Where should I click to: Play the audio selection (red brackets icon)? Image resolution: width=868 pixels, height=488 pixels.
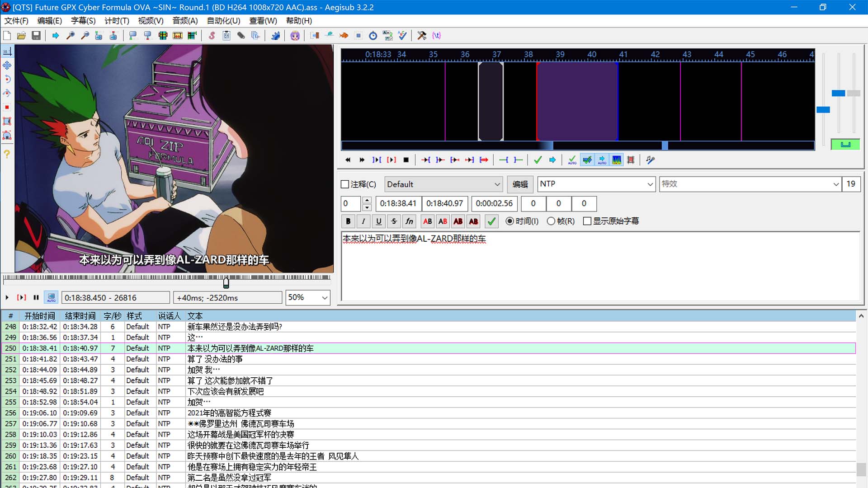tap(392, 160)
